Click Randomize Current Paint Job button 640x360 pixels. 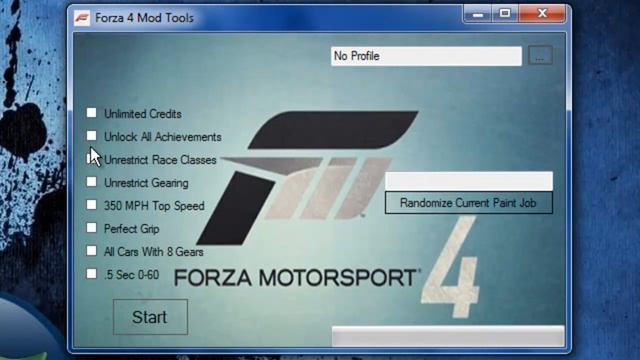[x=469, y=203]
